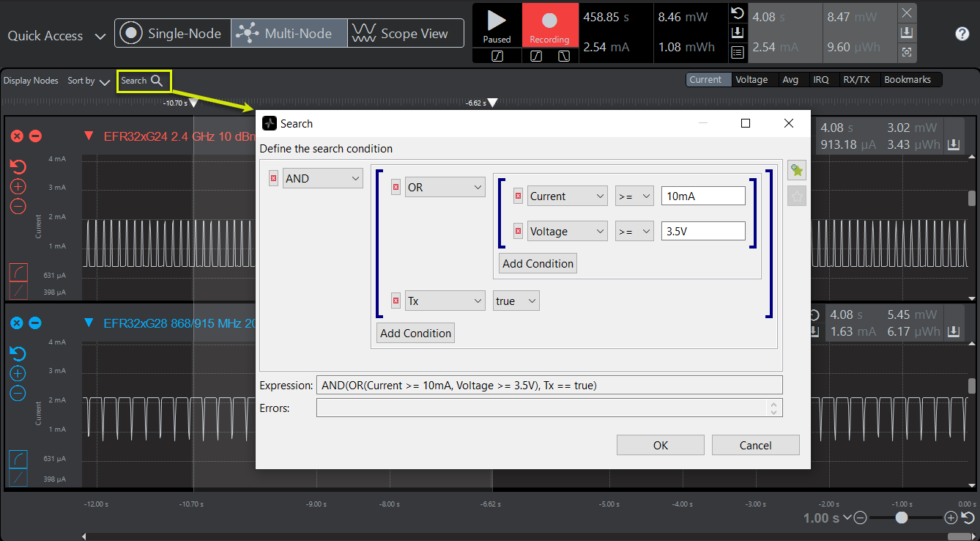Click OK in Search dialog
Viewport: 980px width, 541px height.
(660, 445)
